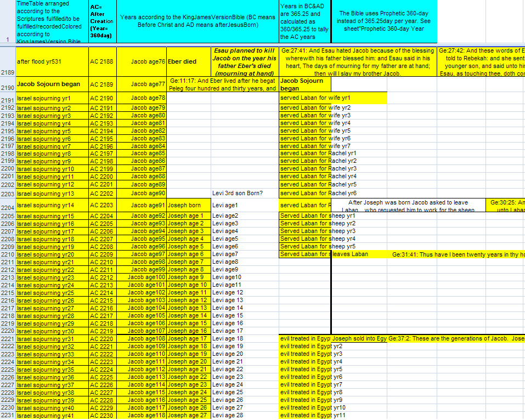Select the 'Levi age 12' cell
The height and width of the screenshot is (420, 525).
(245, 293)
